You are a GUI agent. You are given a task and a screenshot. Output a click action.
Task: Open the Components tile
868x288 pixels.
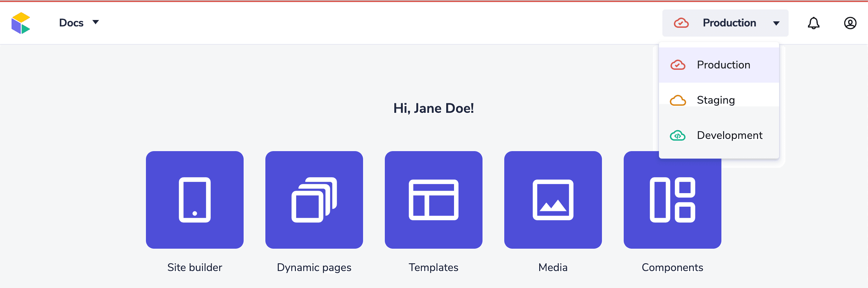pyautogui.click(x=673, y=200)
